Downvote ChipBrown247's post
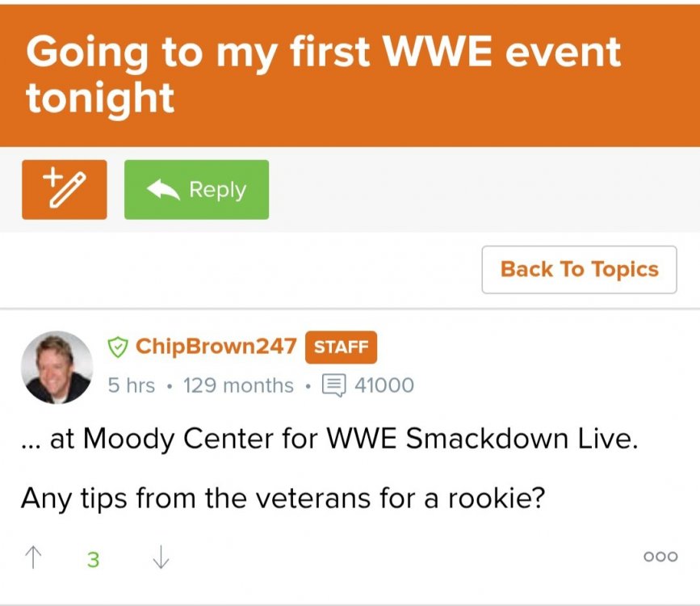Screen dimensions: 700x606 (161, 558)
